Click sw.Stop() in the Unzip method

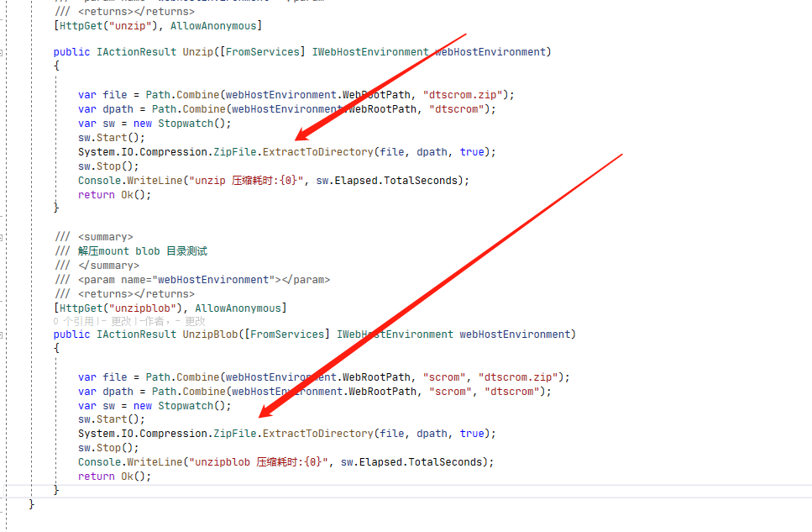coord(108,166)
